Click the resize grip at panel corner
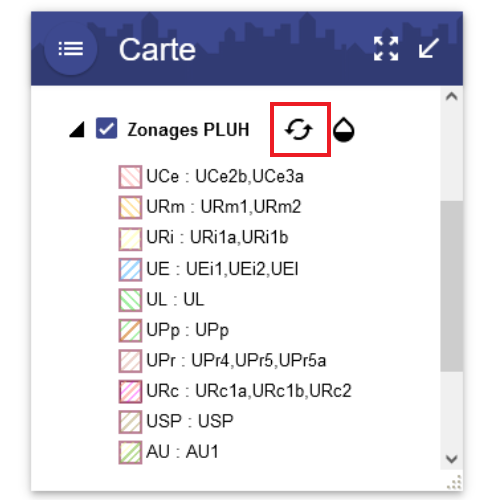Image resolution: width=500 pixels, height=500 pixels. pos(454,482)
